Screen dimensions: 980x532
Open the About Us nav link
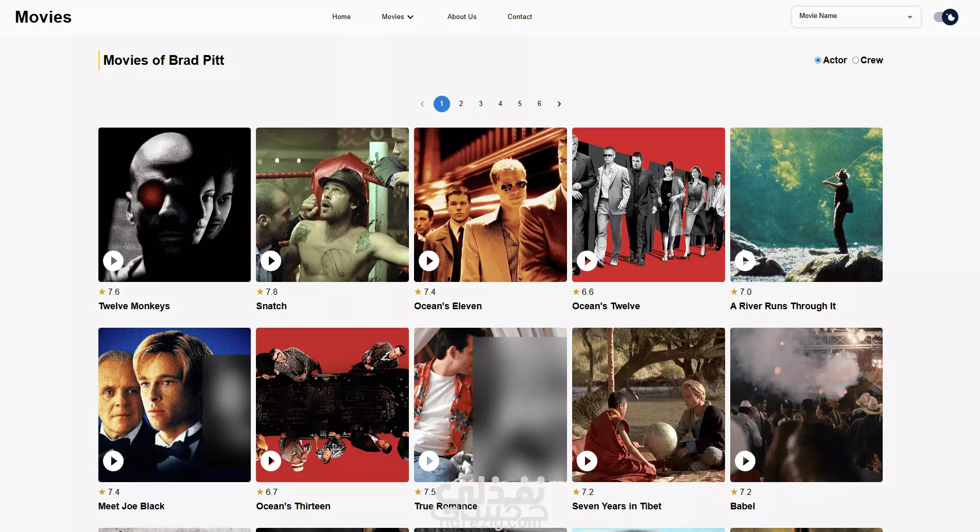[462, 17]
